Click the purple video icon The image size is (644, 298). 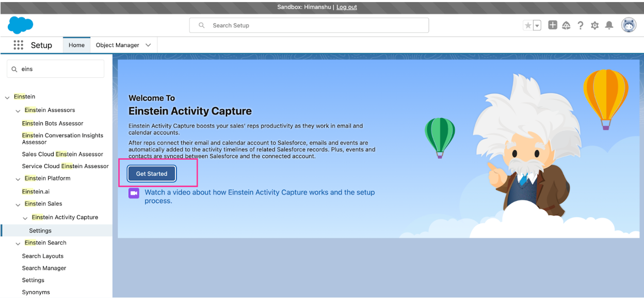point(134,193)
